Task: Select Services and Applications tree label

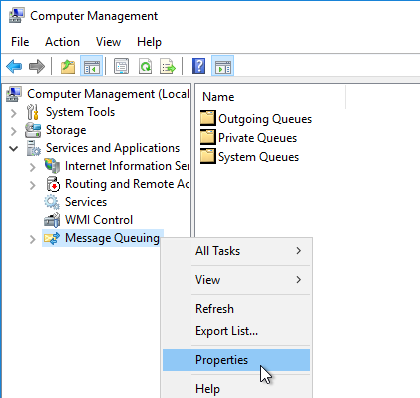Action: (x=113, y=148)
